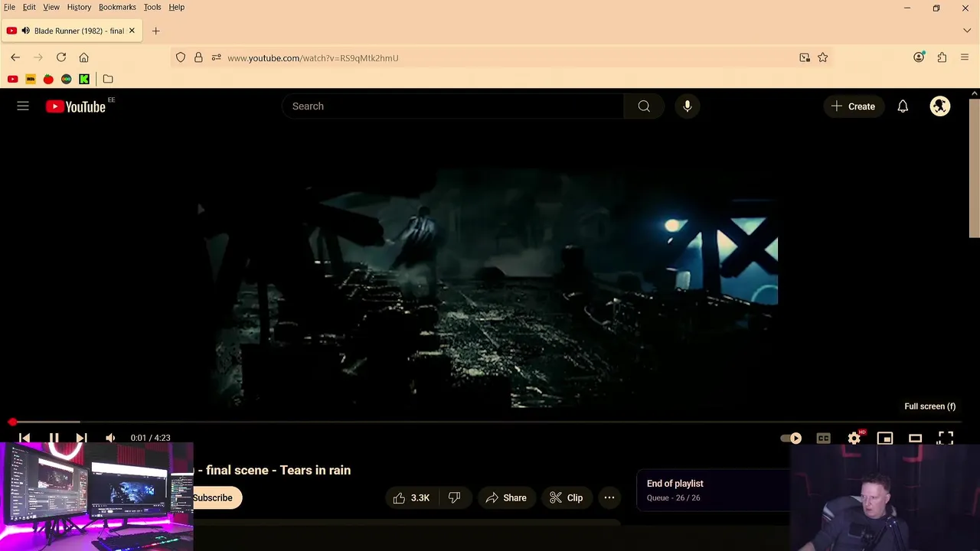
Task: Dislike the video
Action: [x=454, y=497]
